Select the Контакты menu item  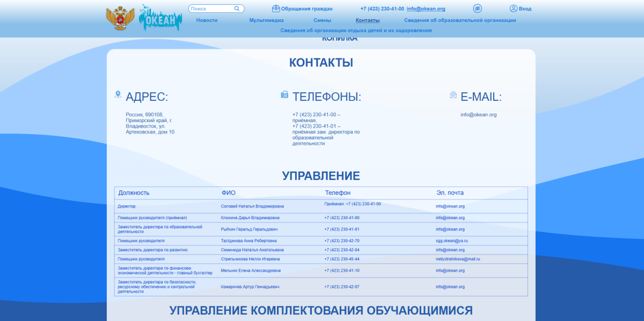point(368,20)
